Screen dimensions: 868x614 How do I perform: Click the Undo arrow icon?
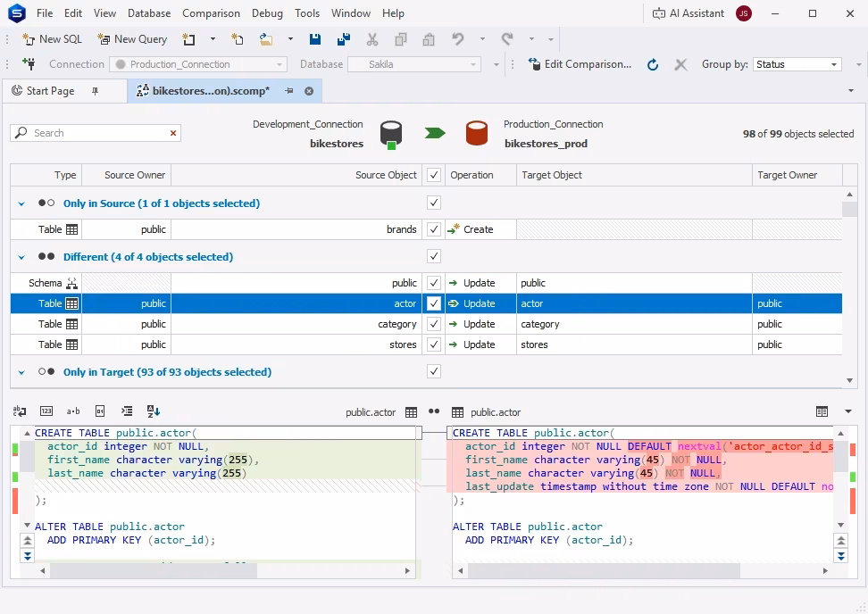458,39
